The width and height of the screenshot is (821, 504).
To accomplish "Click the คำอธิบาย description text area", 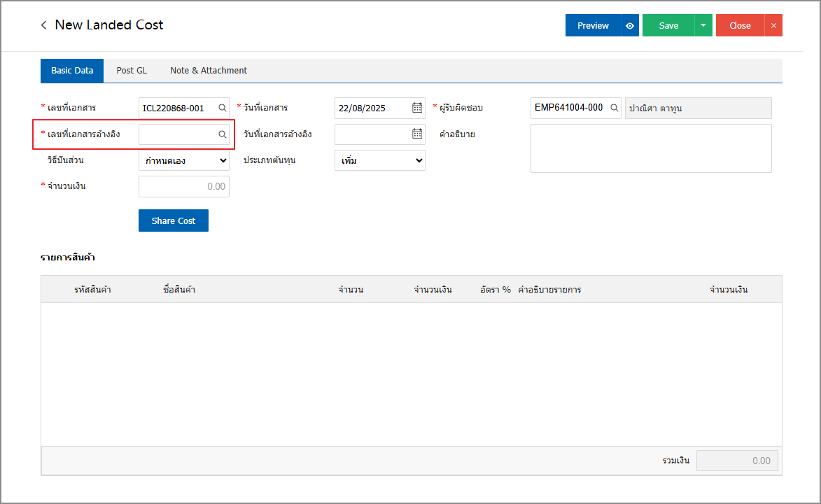I will [651, 148].
